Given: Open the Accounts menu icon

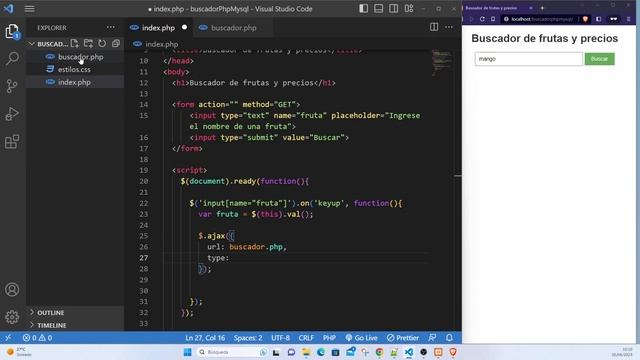Looking at the screenshot, I should pos(12,289).
